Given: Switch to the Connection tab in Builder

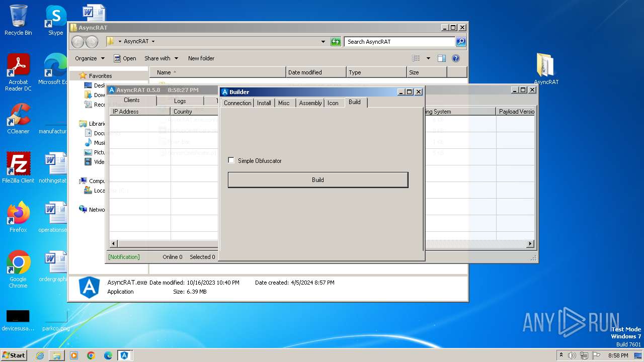Looking at the screenshot, I should click(x=237, y=103).
